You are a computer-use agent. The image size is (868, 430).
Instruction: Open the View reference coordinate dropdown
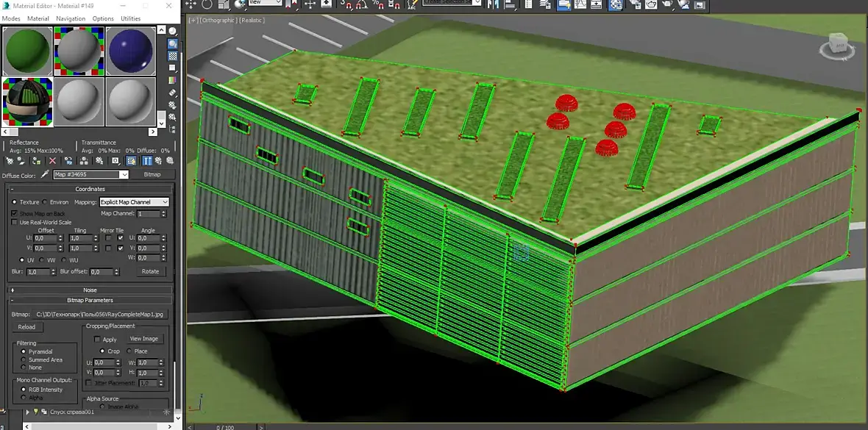(x=265, y=2)
